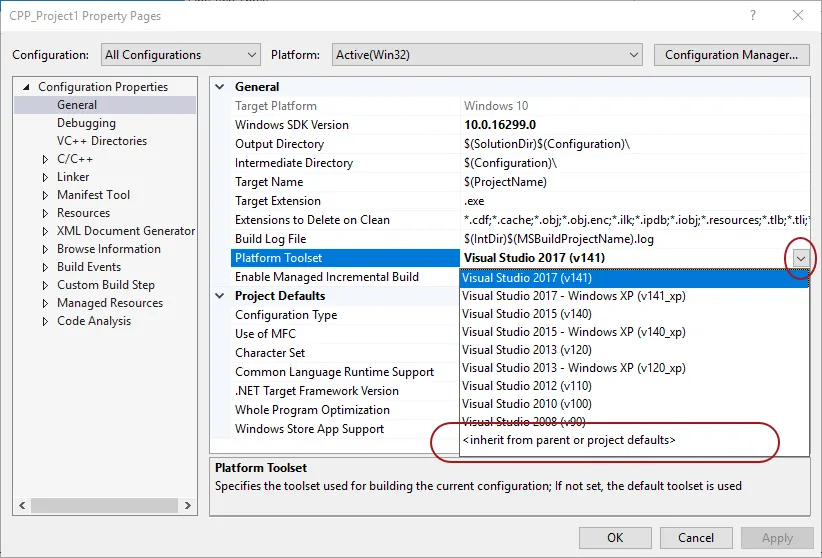The width and height of the screenshot is (822, 558).
Task: Choose Visual Studio 2015 - Windows XP (v140_xp)
Action: (x=634, y=331)
